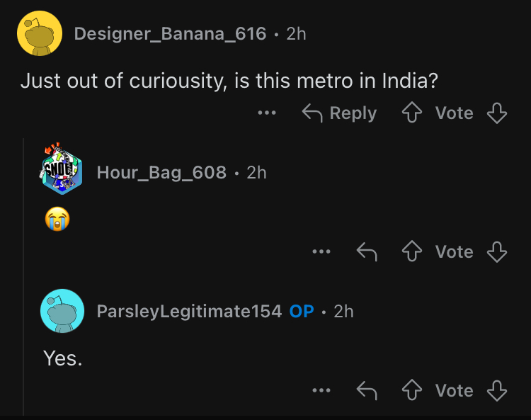Reply to ParsleyLegitimate154's "Yes." comment
This screenshot has height=420, width=531.
pyautogui.click(x=366, y=390)
